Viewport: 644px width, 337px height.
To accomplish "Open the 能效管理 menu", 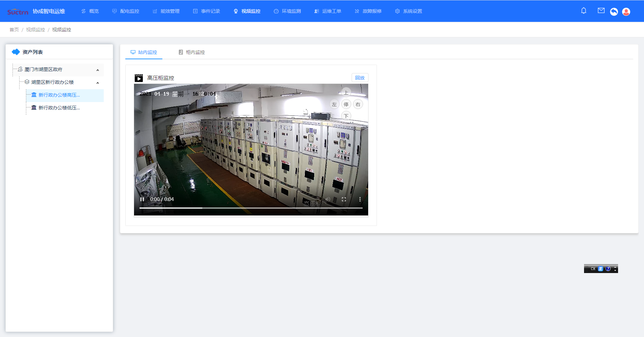I will [x=166, y=11].
